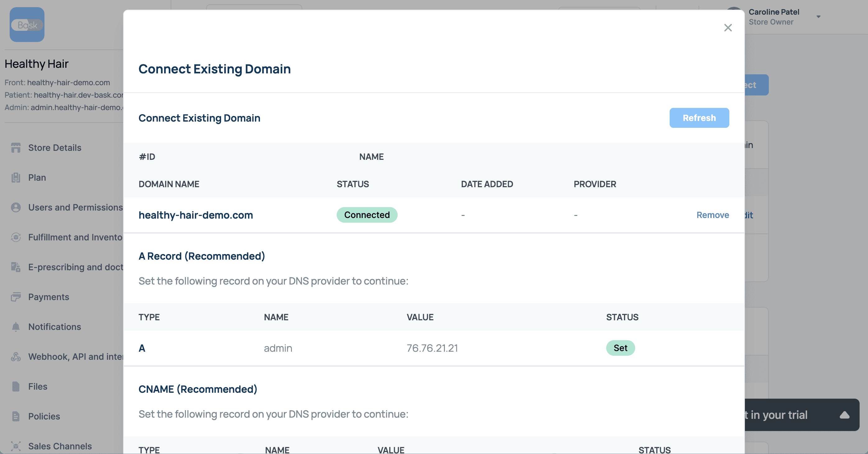Click Remove link for healthy-hair-demo.com

click(712, 215)
